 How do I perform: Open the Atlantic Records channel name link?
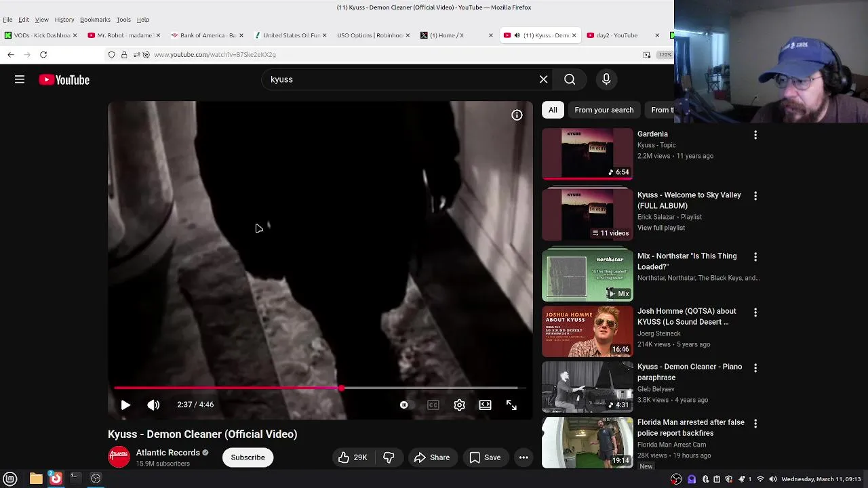167,453
